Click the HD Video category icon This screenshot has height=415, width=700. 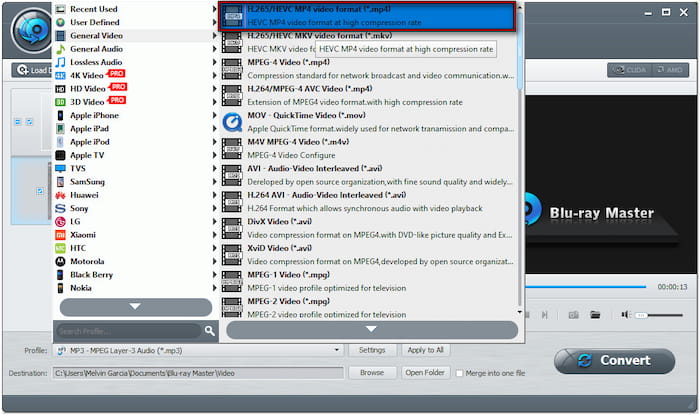60,89
